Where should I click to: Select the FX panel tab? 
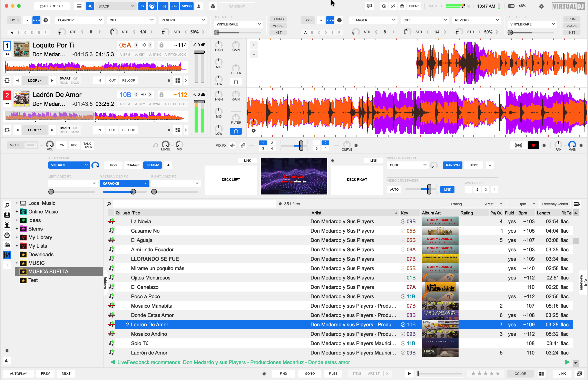click(142, 6)
